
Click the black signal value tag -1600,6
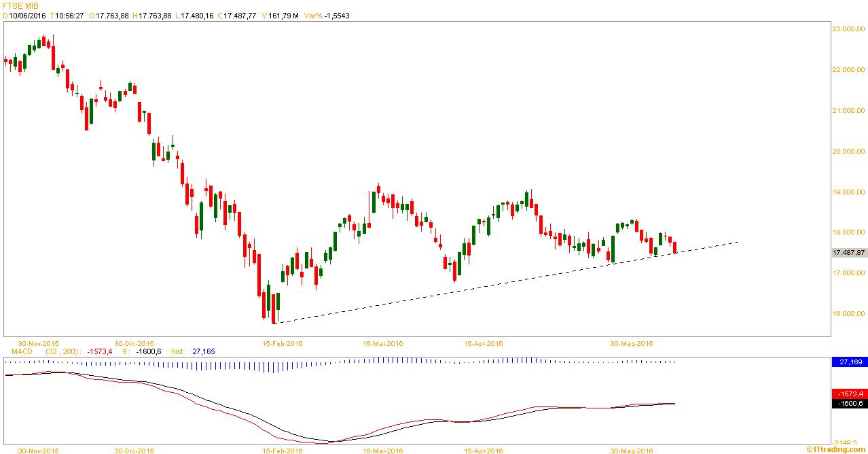[x=850, y=404]
